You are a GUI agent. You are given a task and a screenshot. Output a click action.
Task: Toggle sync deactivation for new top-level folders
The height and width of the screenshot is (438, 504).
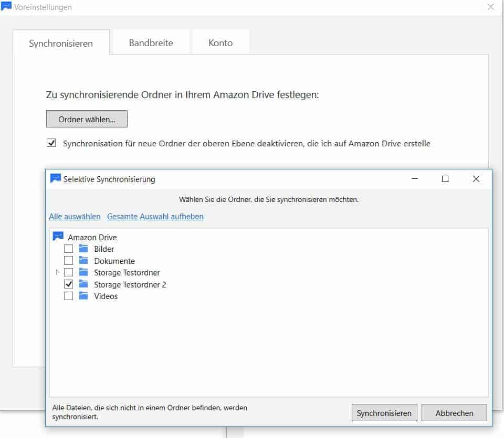point(51,143)
